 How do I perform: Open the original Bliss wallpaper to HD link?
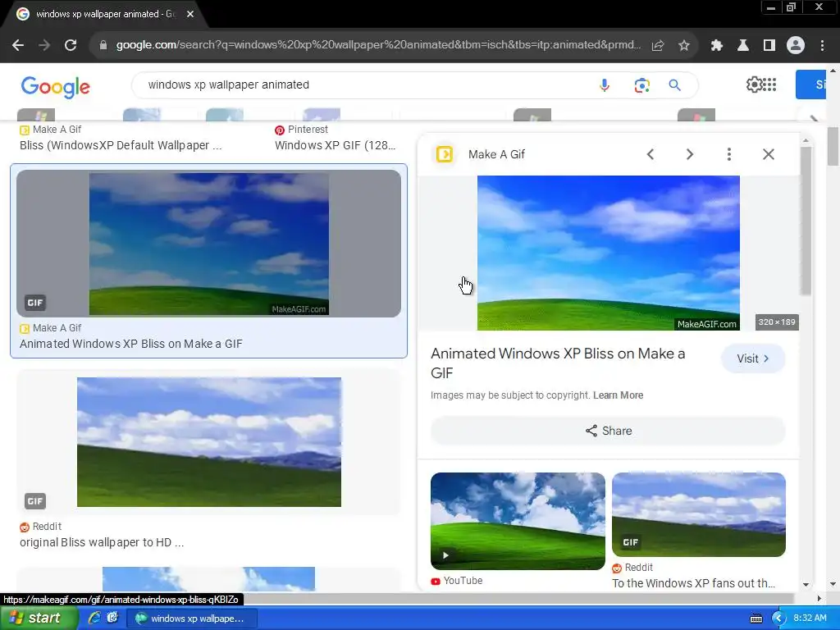(102, 543)
